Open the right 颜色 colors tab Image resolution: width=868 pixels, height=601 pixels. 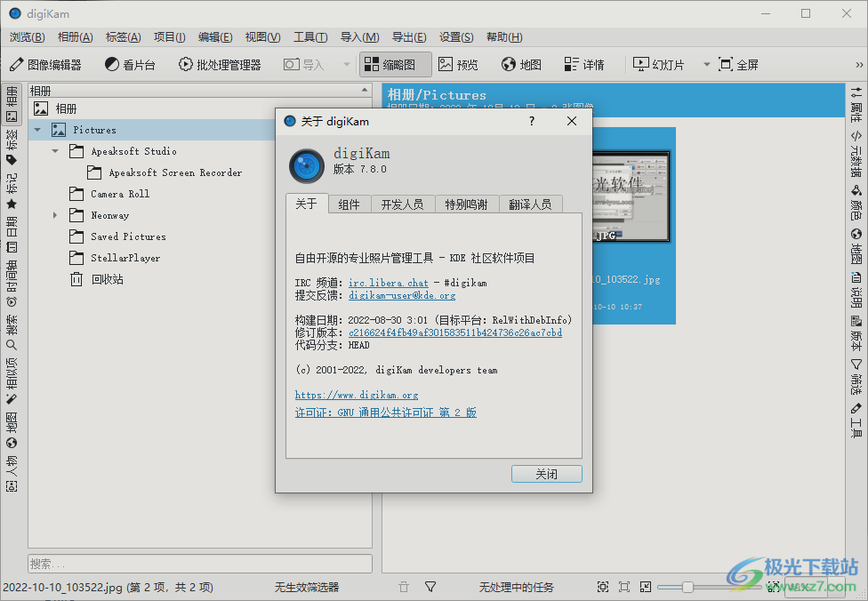(x=856, y=203)
